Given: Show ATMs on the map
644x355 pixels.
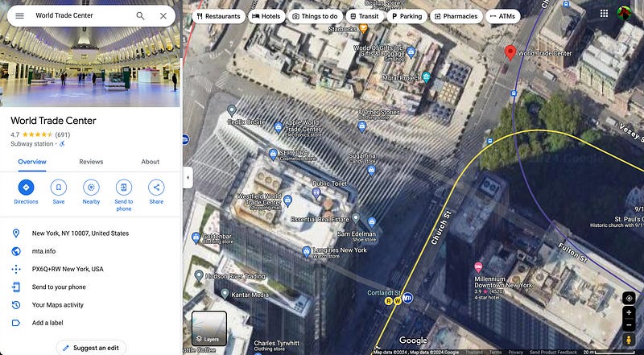Looking at the screenshot, I should coord(502,16).
